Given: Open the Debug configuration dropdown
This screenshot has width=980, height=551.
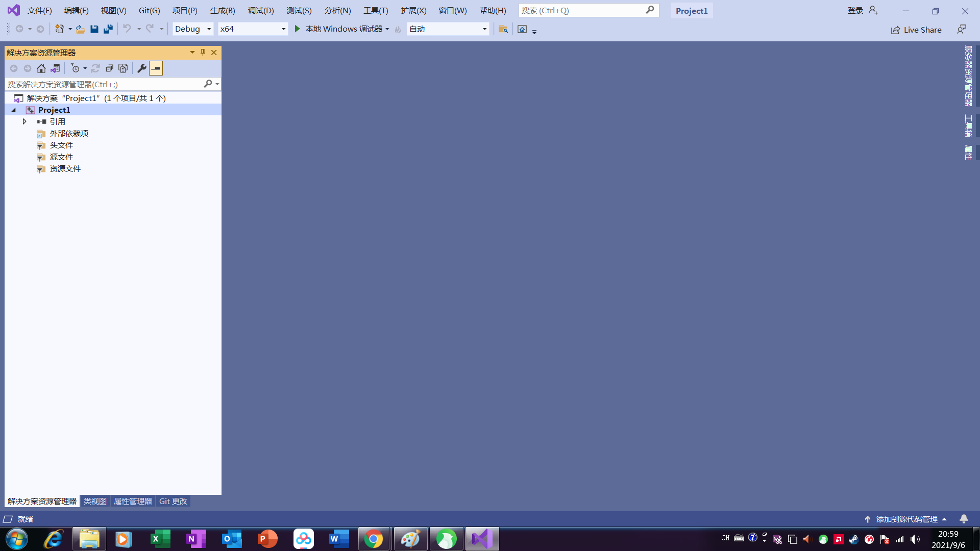Looking at the screenshot, I should [193, 29].
